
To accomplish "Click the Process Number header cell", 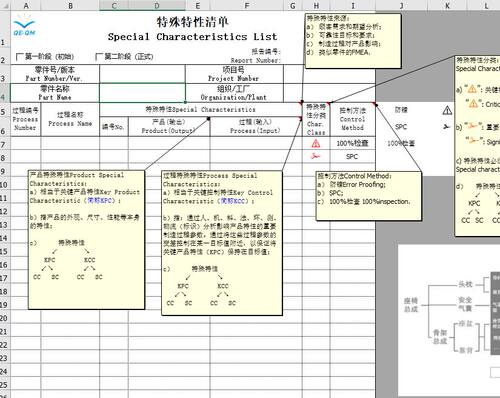I will click(26, 119).
